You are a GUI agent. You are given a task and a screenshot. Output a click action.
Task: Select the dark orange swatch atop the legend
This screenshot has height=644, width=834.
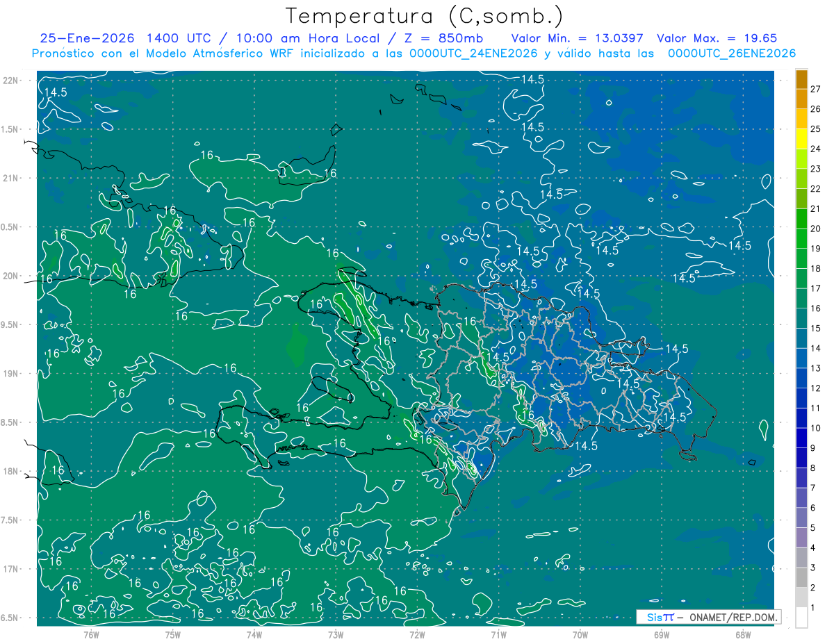coord(801,79)
